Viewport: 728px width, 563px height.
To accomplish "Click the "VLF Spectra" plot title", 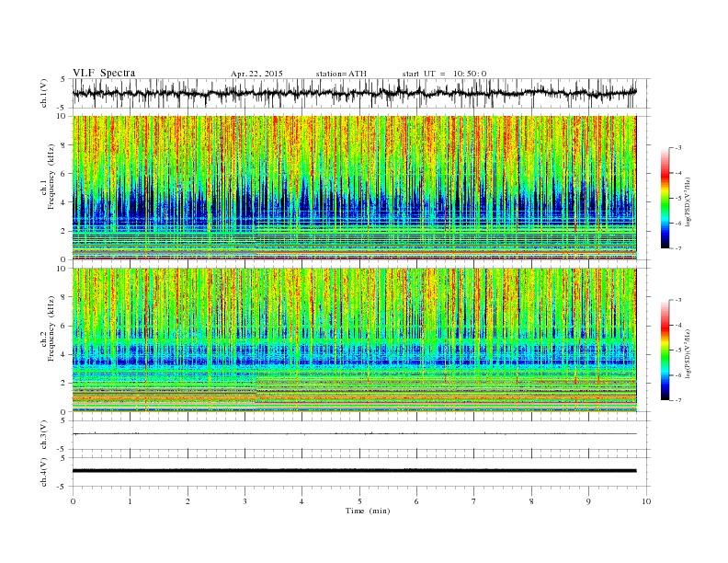I will pos(104,73).
